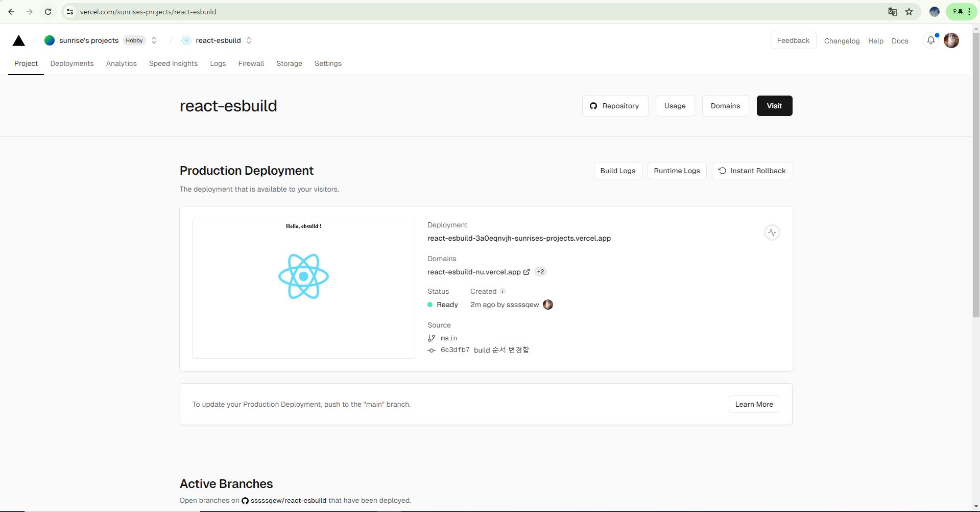
Task: Open commit 6c3dfb7 link
Action: [455, 350]
